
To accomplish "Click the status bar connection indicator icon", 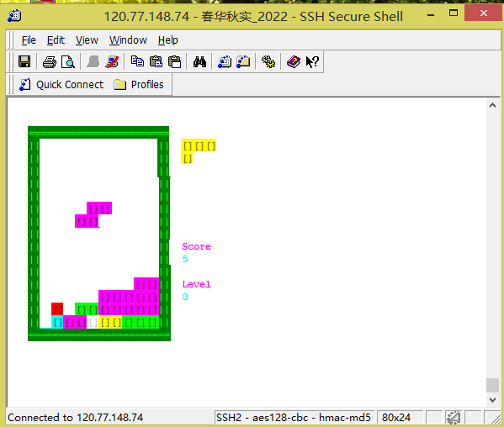I will tap(454, 418).
